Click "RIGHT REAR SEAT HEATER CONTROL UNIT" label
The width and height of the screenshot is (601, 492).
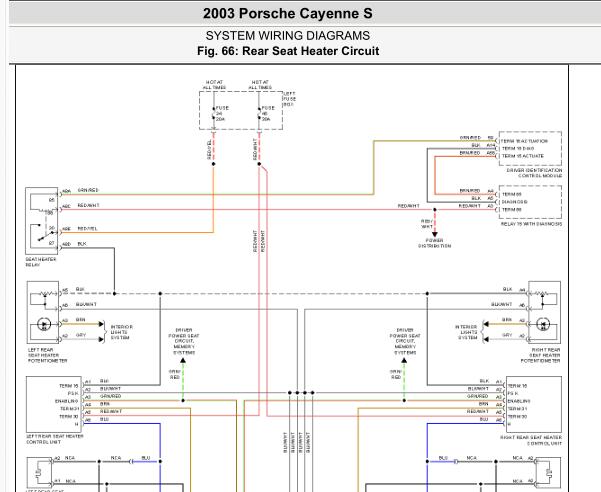click(x=531, y=440)
